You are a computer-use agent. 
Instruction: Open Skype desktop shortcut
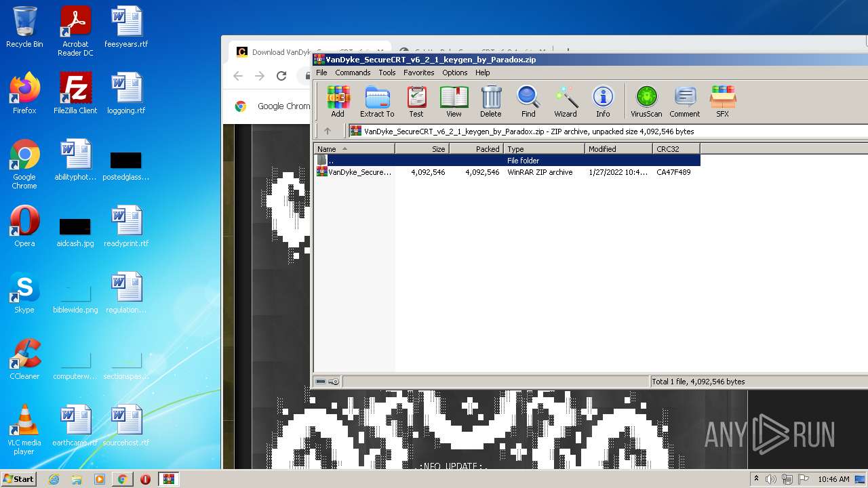pyautogui.click(x=24, y=293)
